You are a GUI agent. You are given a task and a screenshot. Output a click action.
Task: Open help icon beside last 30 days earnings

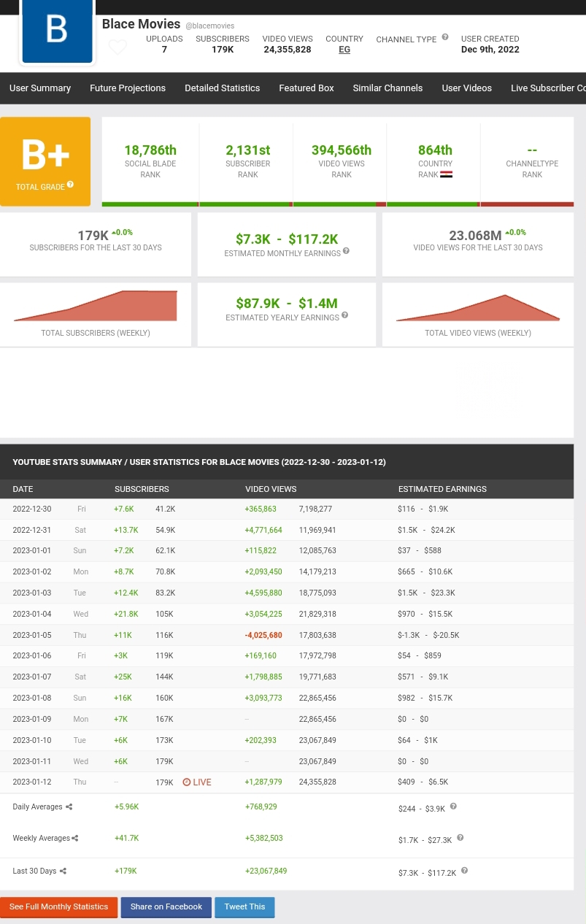[464, 871]
